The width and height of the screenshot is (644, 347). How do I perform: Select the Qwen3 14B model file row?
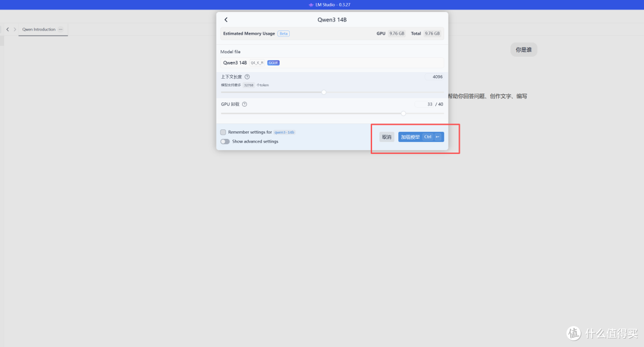(x=332, y=63)
